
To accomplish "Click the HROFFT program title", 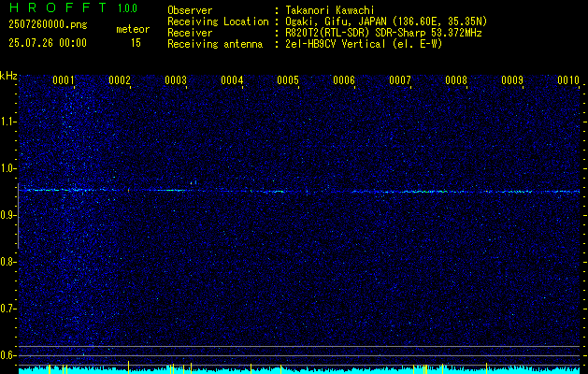I will [58, 7].
